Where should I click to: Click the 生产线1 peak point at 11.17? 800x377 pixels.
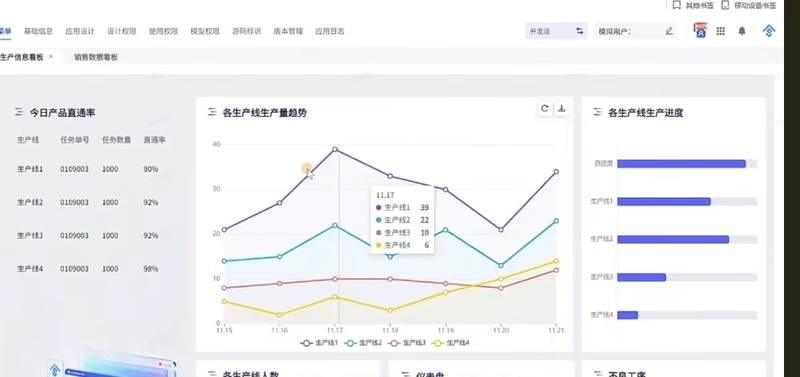[x=335, y=149]
